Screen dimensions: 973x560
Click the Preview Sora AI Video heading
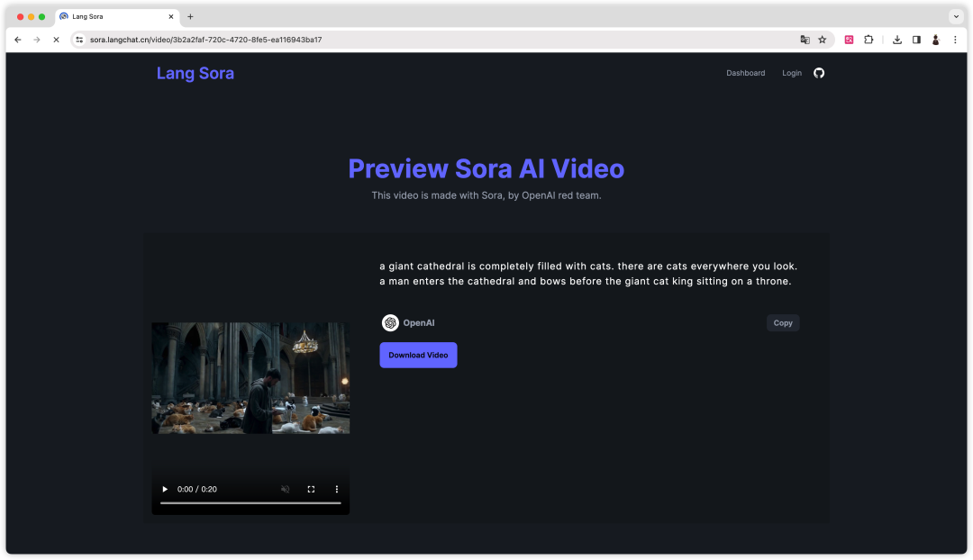tap(486, 168)
